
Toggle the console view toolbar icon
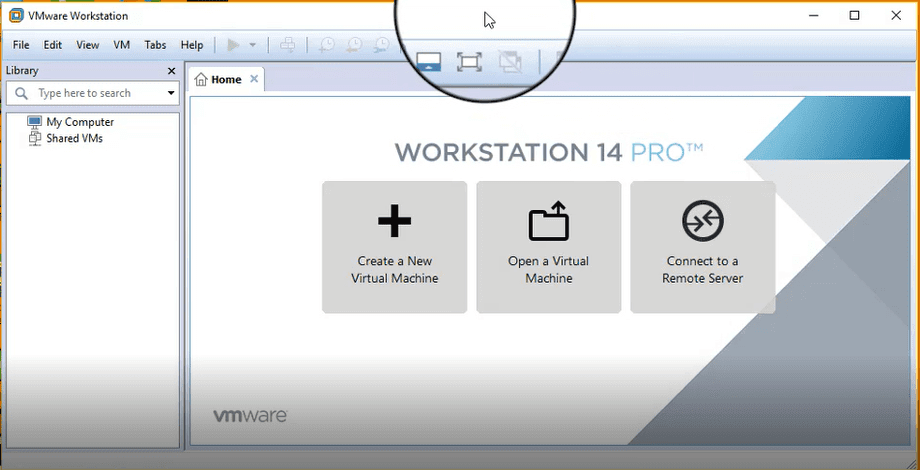(x=428, y=62)
